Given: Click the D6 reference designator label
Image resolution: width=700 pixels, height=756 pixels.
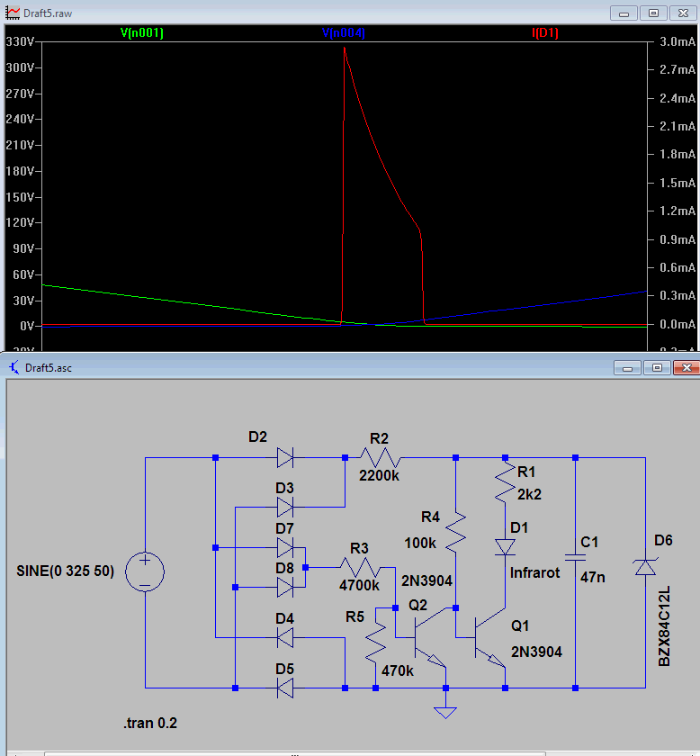Looking at the screenshot, I should tap(663, 541).
